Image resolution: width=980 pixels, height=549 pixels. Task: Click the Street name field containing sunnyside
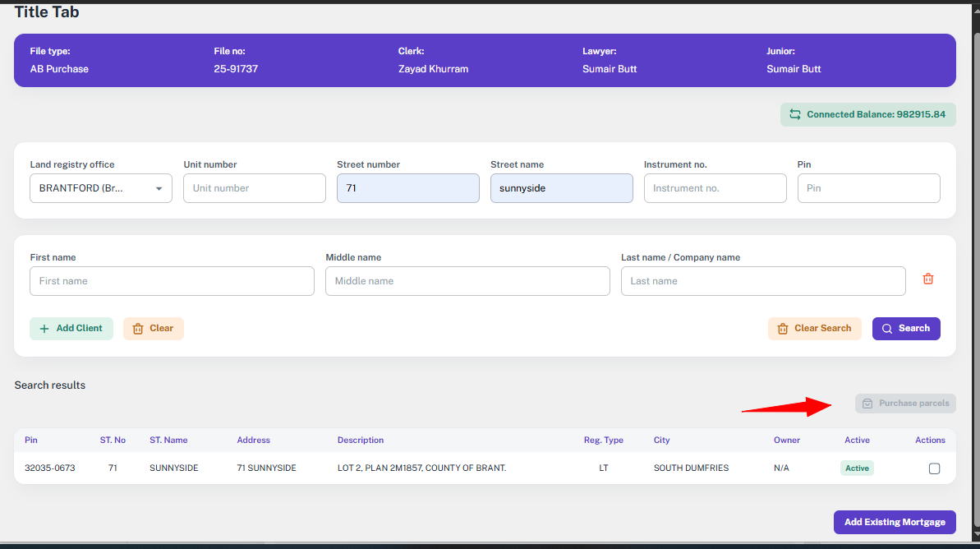[x=561, y=188]
